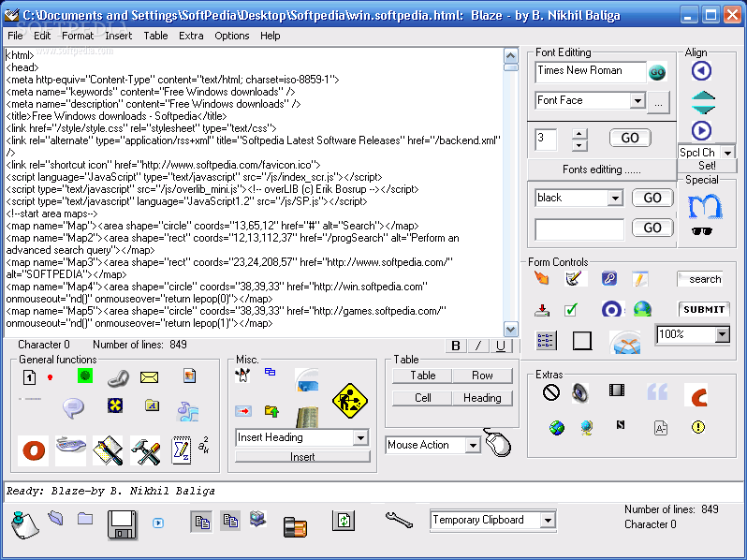Click the GO button next to font size
Image resolution: width=747 pixels, height=560 pixels.
click(630, 138)
